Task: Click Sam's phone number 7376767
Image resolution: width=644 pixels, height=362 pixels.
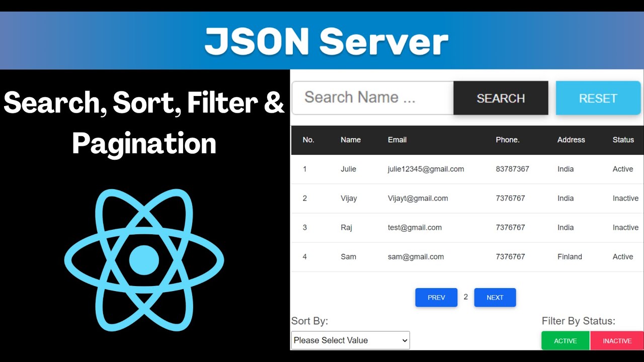Action: coord(510,256)
